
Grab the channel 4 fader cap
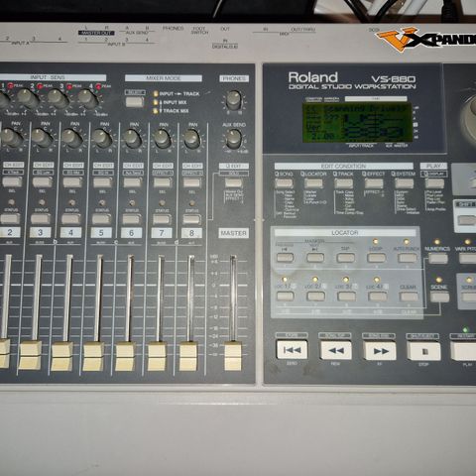pyautogui.click(x=61, y=356)
